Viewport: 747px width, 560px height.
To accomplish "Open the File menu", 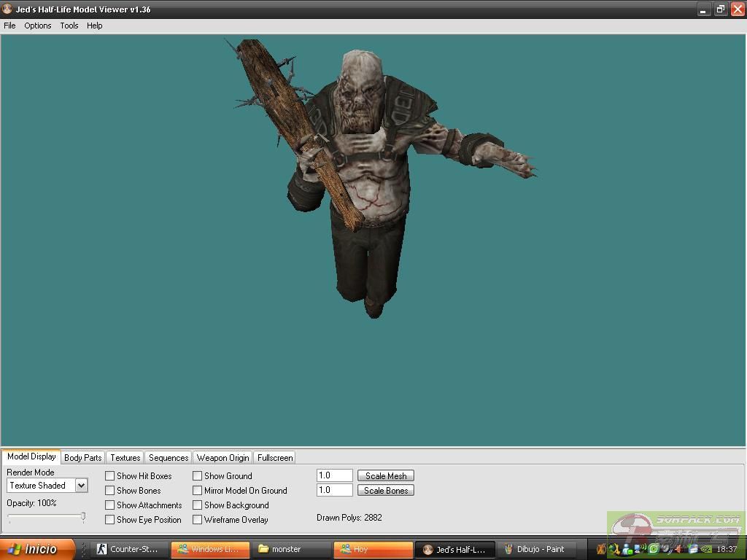I will tap(9, 26).
